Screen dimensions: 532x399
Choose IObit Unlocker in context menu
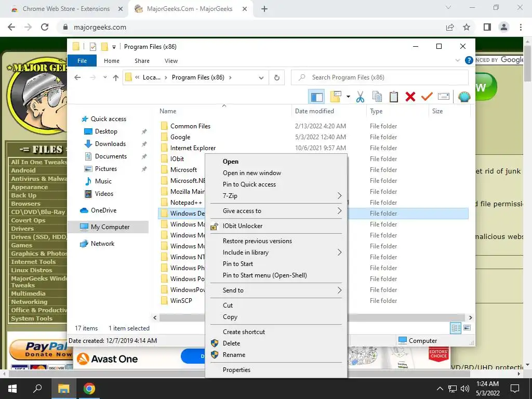click(243, 226)
